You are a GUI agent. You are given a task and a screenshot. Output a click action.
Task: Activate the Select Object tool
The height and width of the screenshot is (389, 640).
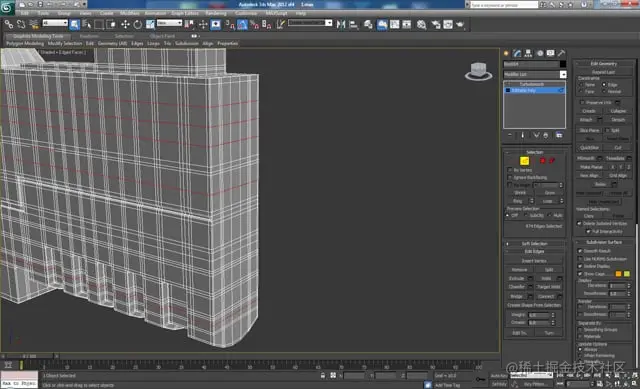click(x=75, y=25)
